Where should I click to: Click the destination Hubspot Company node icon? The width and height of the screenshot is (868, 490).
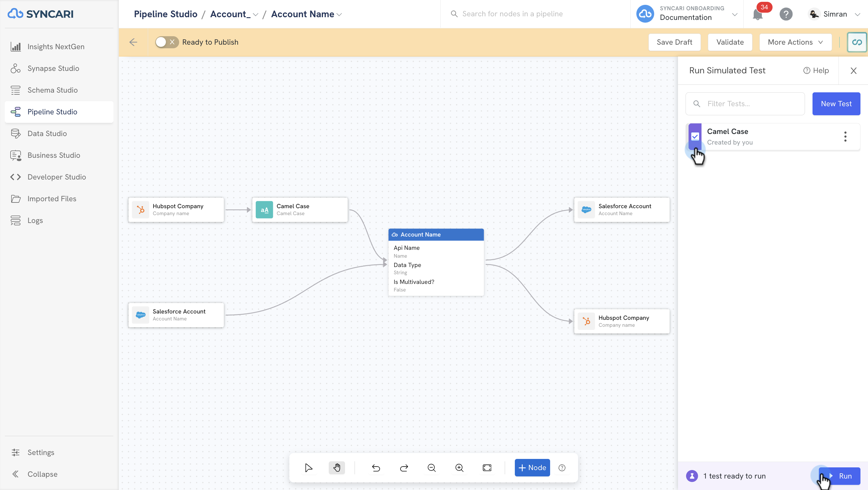point(586,322)
